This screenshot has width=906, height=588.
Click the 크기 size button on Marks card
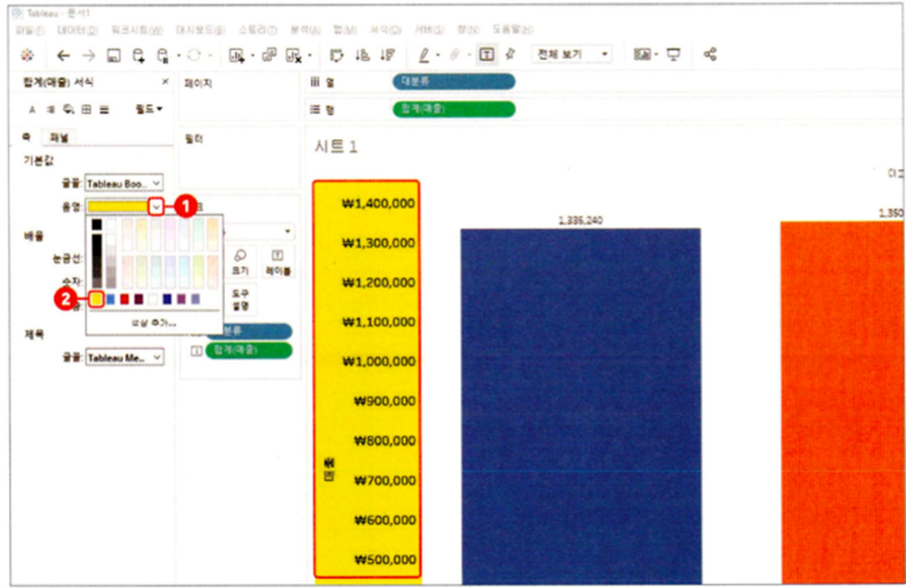[241, 262]
